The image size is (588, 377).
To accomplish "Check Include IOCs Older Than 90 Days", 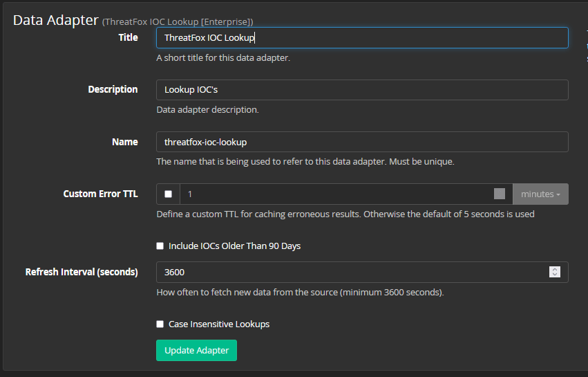I will pos(160,246).
